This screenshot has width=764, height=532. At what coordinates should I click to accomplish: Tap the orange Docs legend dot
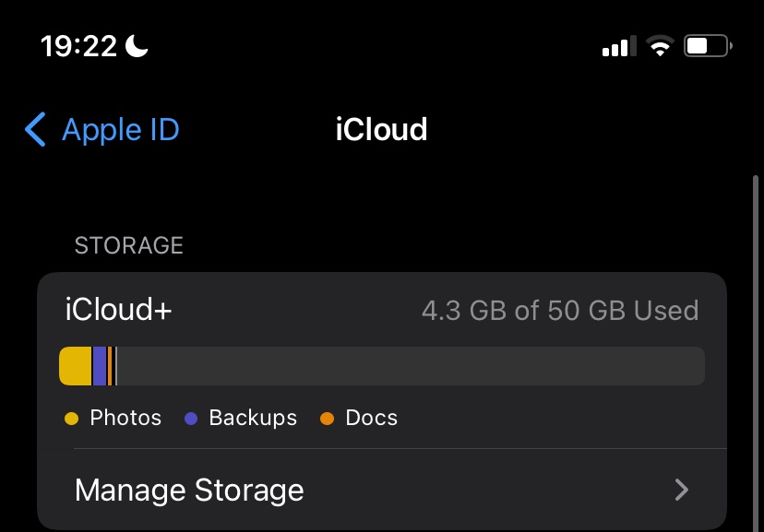tap(327, 419)
